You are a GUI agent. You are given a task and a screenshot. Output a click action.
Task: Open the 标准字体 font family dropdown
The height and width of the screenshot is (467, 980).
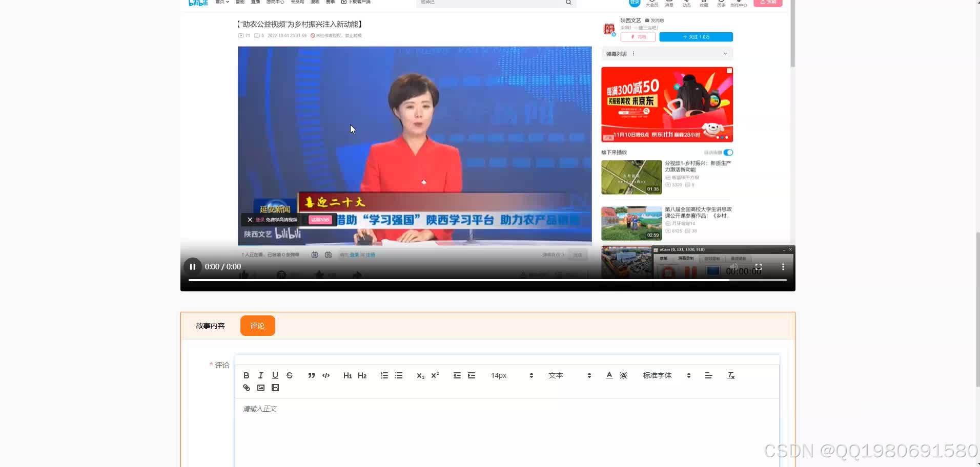[x=667, y=375]
